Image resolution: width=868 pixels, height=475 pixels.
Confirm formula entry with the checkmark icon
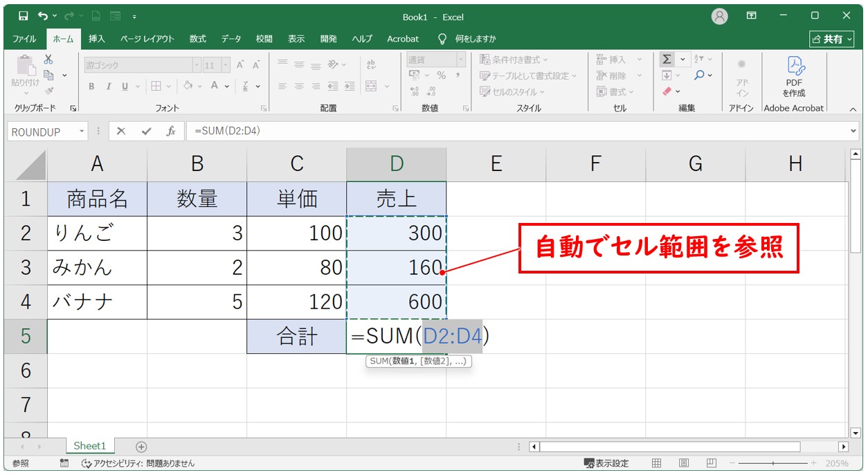[146, 132]
